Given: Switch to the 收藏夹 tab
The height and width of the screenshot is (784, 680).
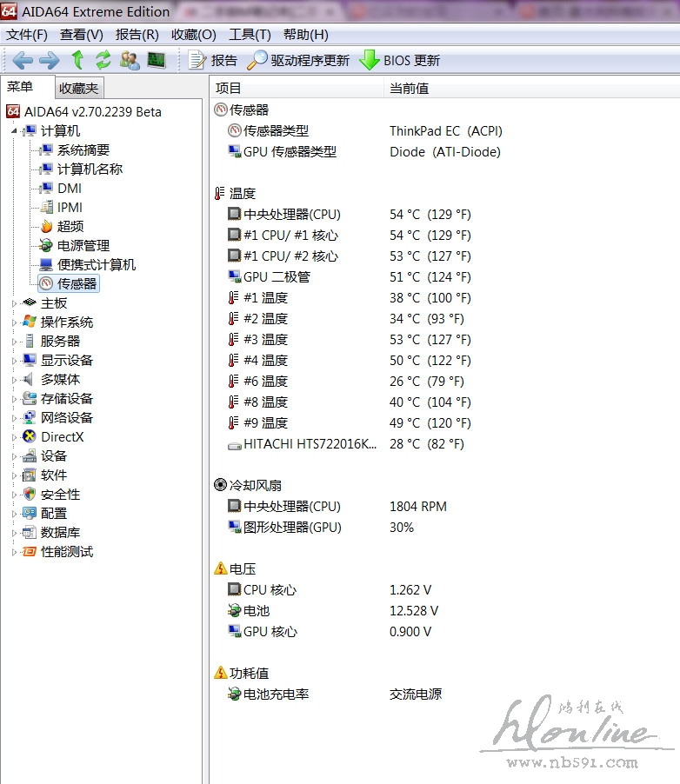Looking at the screenshot, I should coord(79,88).
